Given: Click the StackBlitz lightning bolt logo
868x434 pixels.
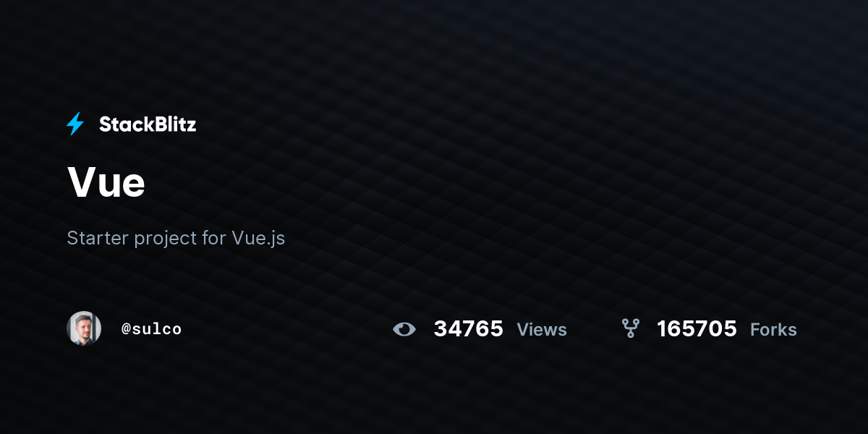Looking at the screenshot, I should [x=75, y=124].
